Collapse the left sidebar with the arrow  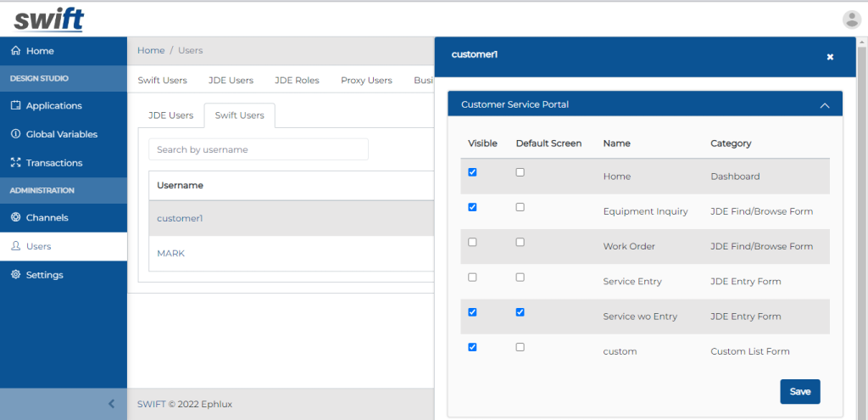(111, 404)
